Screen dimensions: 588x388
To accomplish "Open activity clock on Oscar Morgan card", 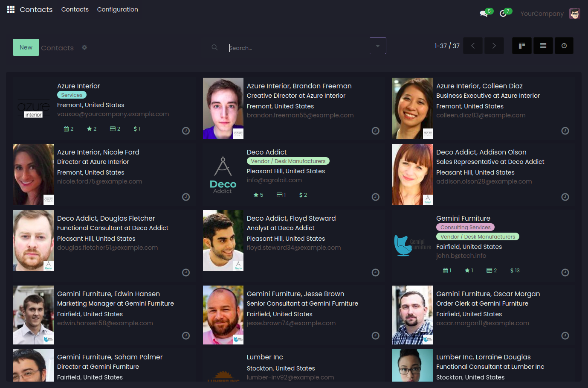I will pos(565,335).
